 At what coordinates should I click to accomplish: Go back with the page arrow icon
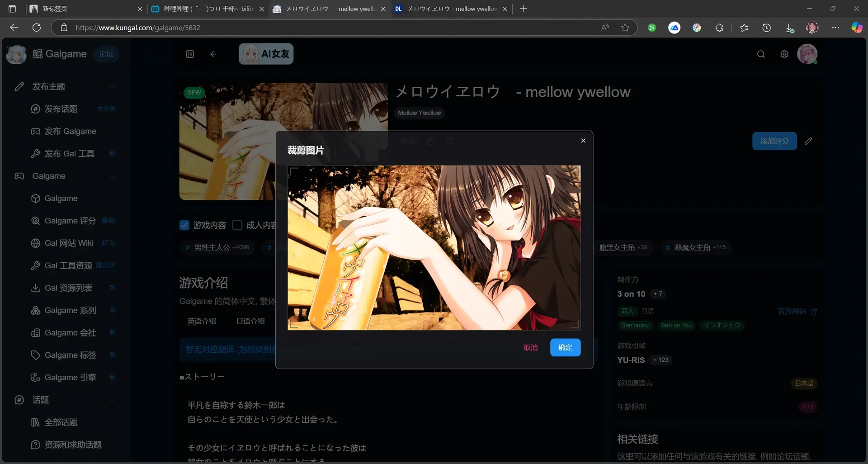point(213,54)
